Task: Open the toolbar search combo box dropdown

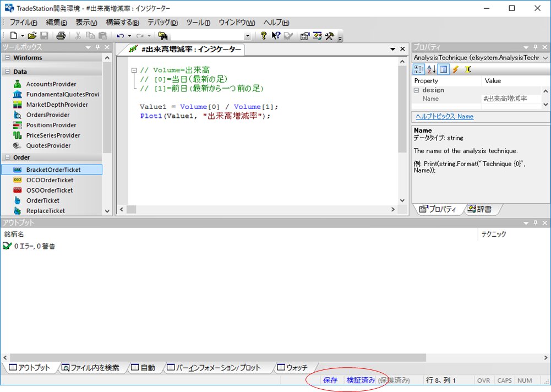Action: point(248,36)
